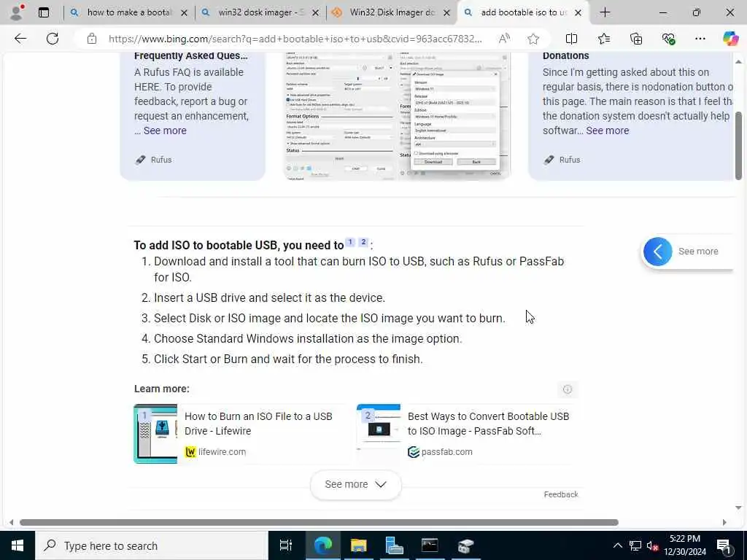The height and width of the screenshot is (560, 747).
Task: Open Task View on the taskbar
Action: coord(286,545)
